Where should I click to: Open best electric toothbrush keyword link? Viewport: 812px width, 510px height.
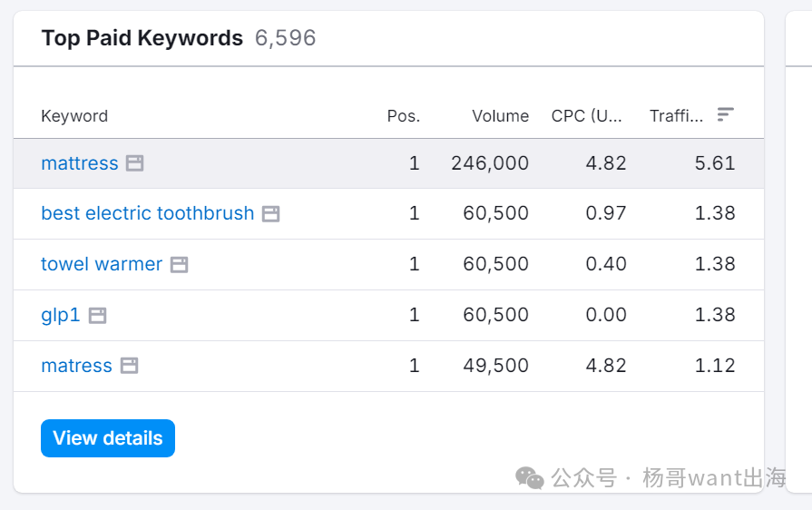tap(147, 213)
